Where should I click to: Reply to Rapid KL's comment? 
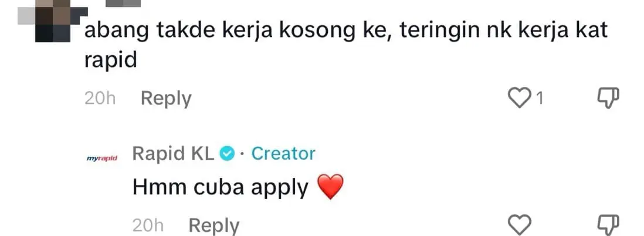click(214, 225)
